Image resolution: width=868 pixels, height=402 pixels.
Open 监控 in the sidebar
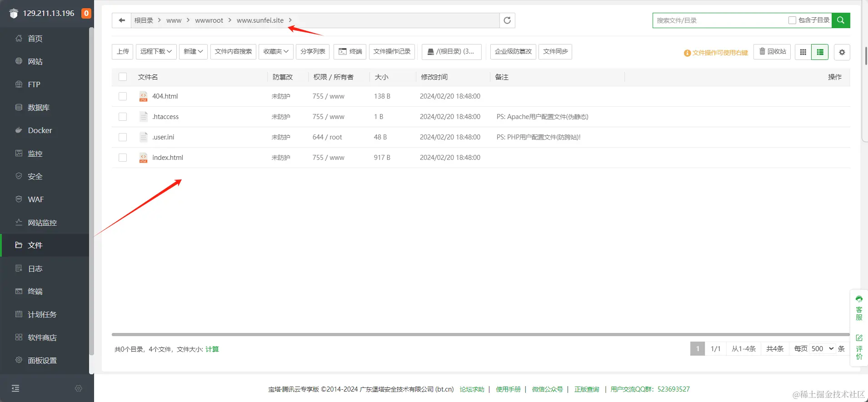coord(45,154)
